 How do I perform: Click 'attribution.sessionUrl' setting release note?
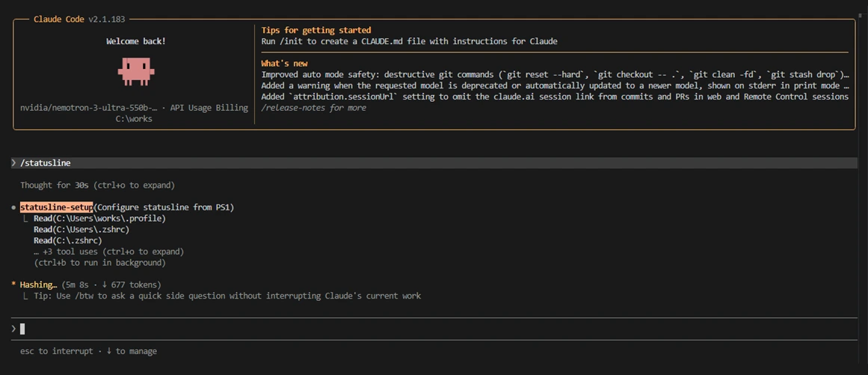click(x=555, y=97)
